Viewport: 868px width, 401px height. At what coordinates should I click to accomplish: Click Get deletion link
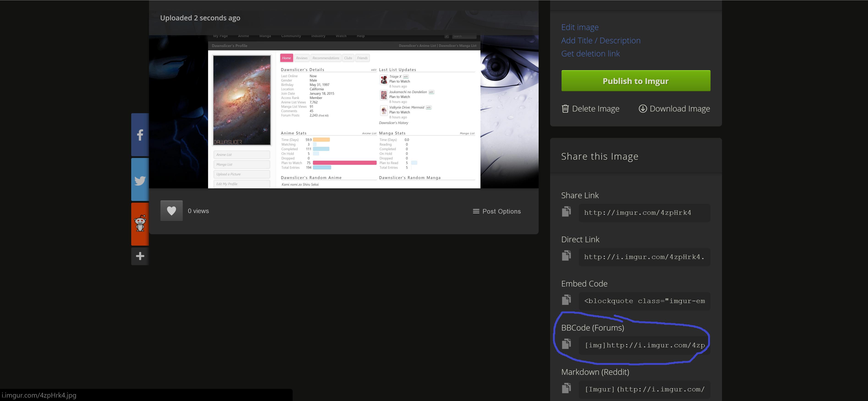590,54
